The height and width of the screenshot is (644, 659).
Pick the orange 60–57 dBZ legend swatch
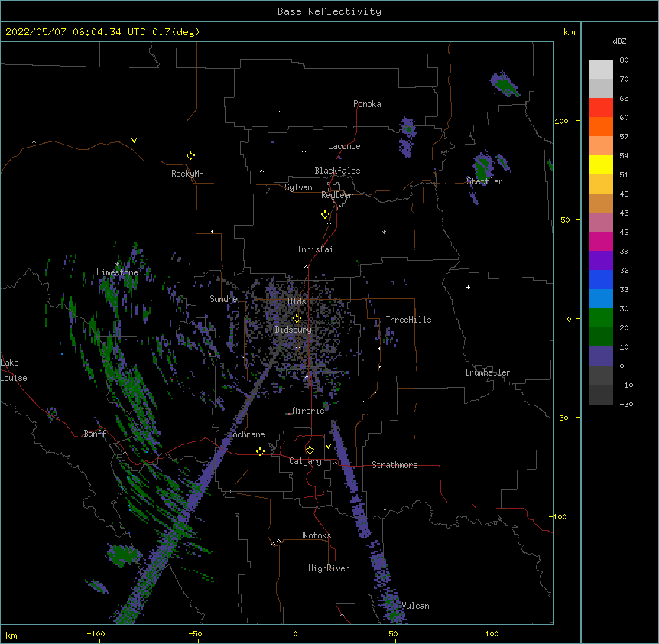point(601,126)
